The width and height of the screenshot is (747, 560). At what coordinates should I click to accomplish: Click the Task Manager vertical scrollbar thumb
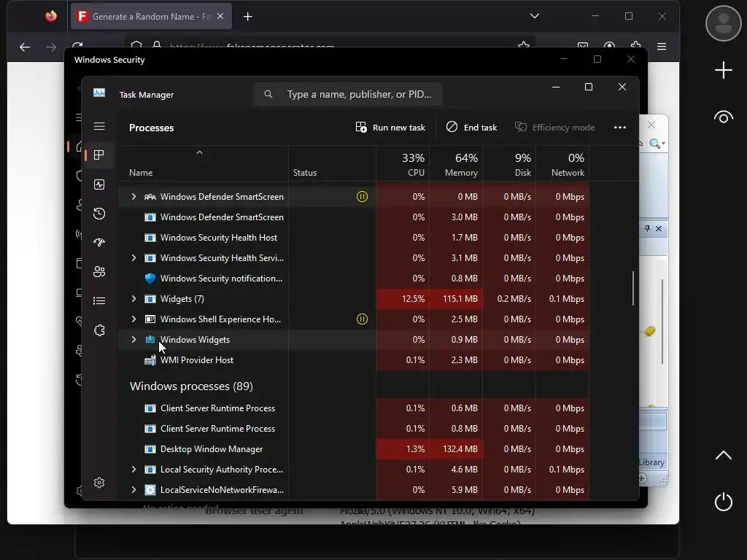[x=632, y=288]
